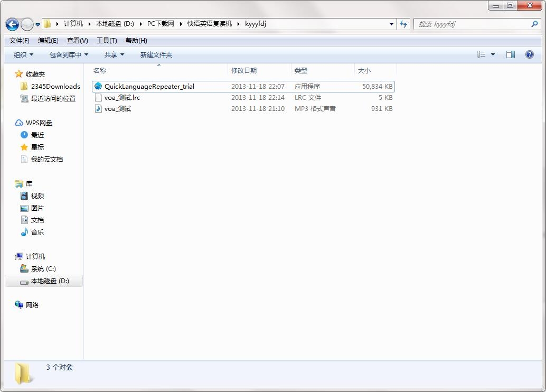546x392 pixels.
Task: Expand arrow after PC下载网 in breadcrumb
Action: pyautogui.click(x=181, y=24)
